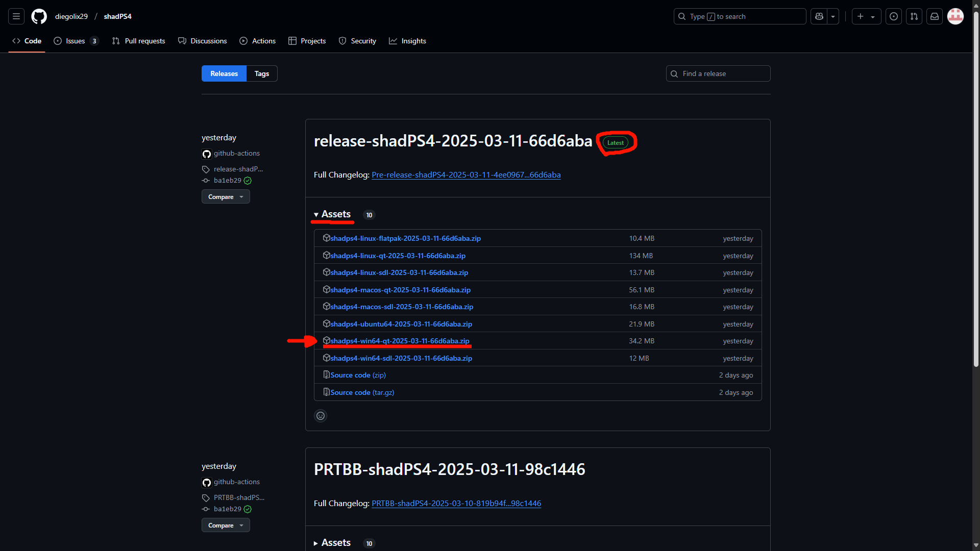View verified signature badge for latest release commit

pyautogui.click(x=248, y=181)
